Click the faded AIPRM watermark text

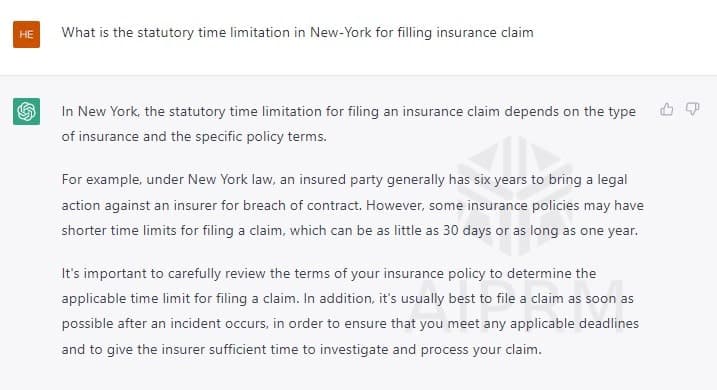(517, 305)
